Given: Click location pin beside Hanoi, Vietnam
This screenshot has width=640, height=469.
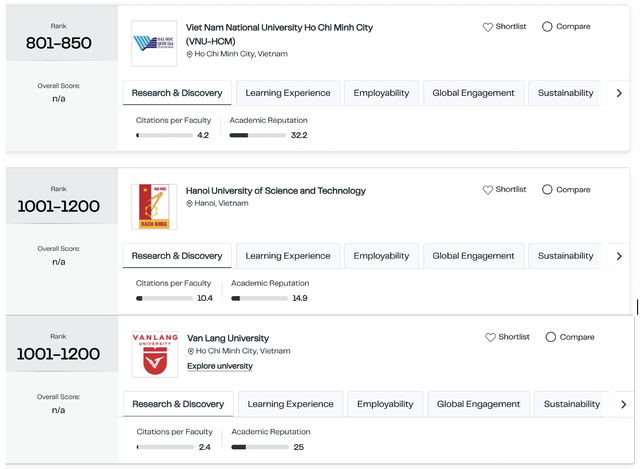Looking at the screenshot, I should [189, 203].
